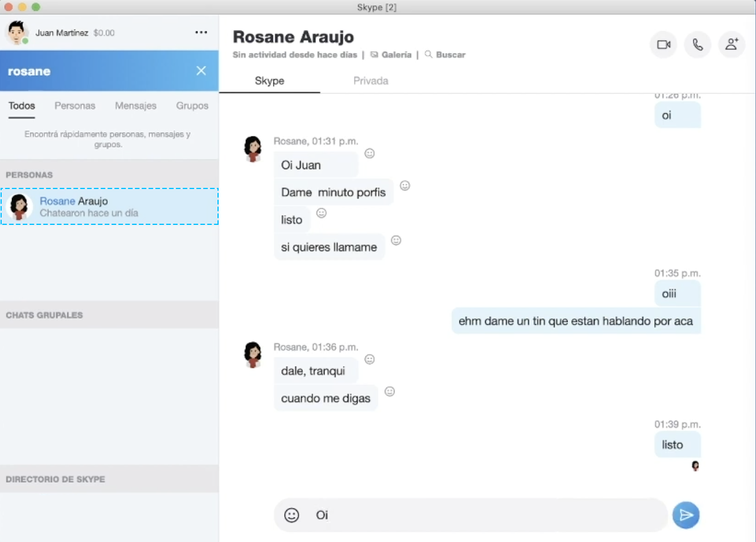756x542 pixels.
Task: Click the read receipt avatar under 'listo'
Action: [695, 466]
